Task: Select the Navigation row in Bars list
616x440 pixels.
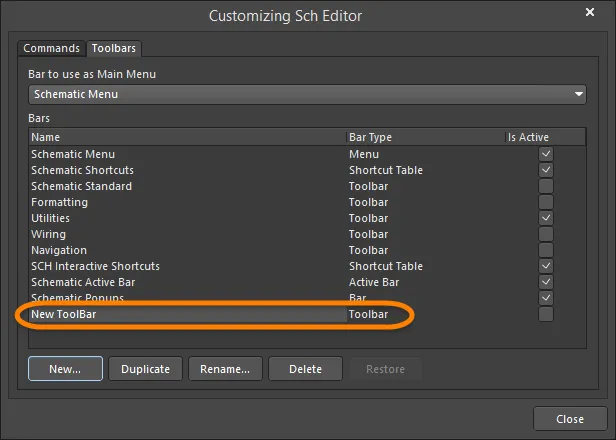Action: click(x=307, y=250)
